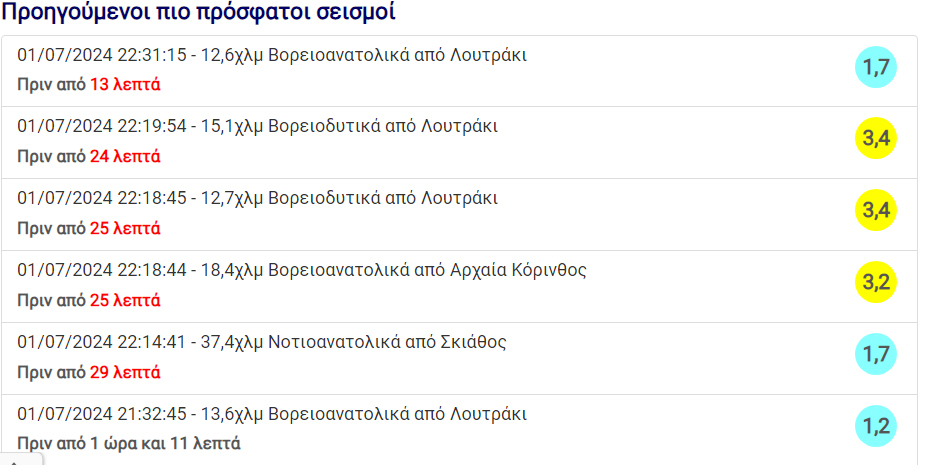934x465 pixels.
Task: Open the Σκιάθος earthquake entry
Action: (262, 342)
